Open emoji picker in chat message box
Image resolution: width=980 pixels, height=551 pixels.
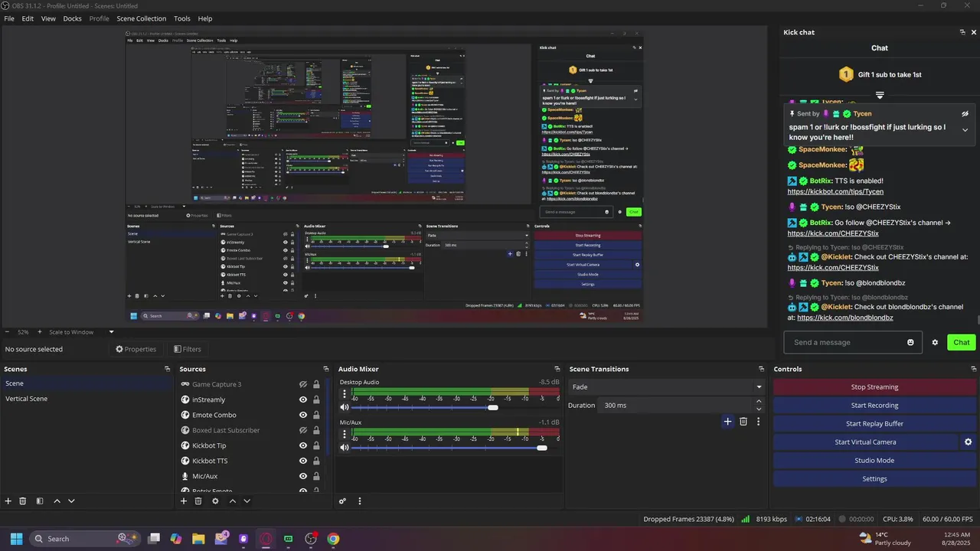[910, 342]
